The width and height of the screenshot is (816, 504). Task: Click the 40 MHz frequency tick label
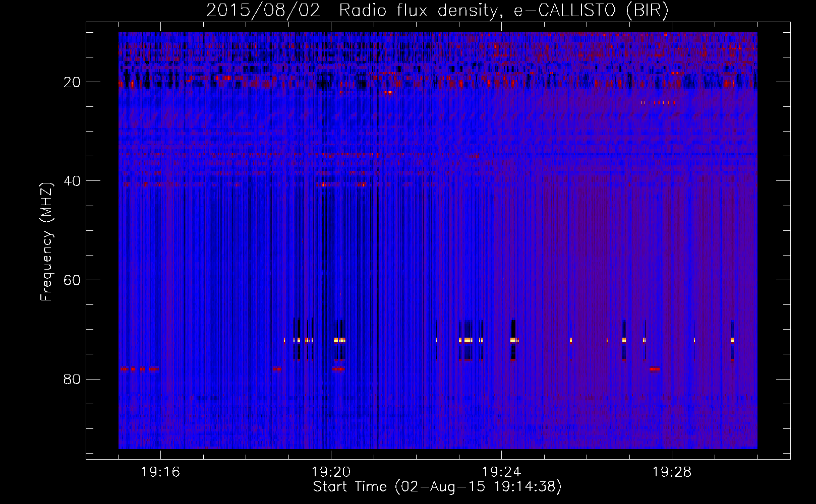click(x=72, y=181)
